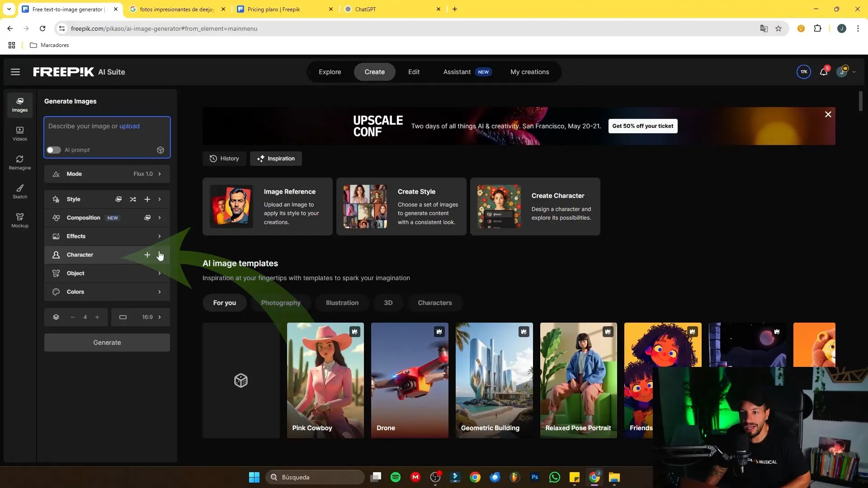Open the Chrome tab search dropdown
Screen dimensions: 868x488
coord(9,9)
